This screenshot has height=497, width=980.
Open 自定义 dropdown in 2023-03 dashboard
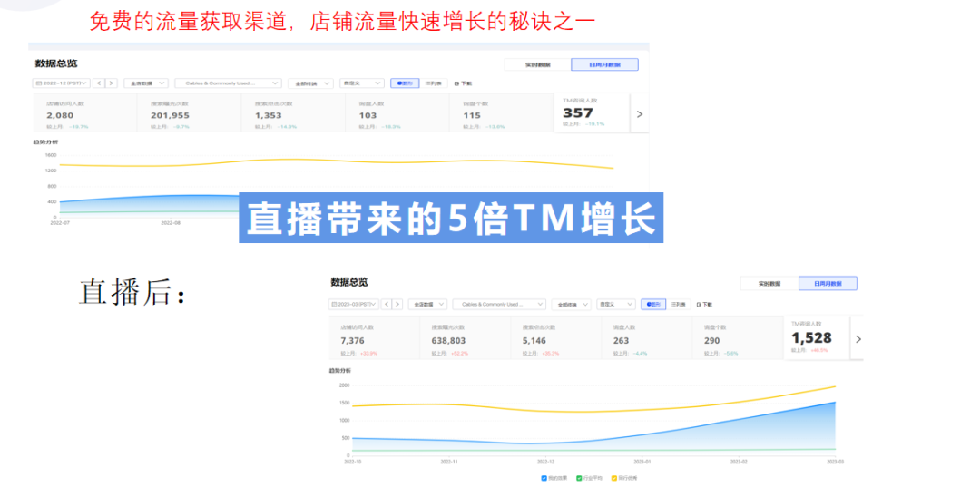pyautogui.click(x=616, y=304)
